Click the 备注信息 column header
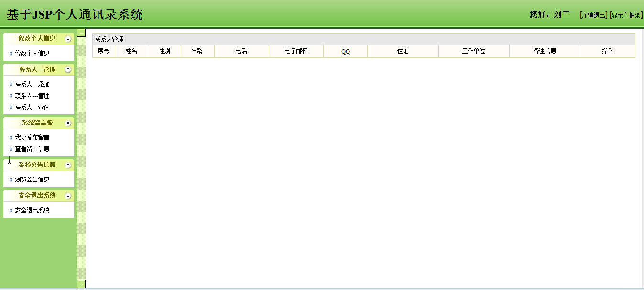 click(x=545, y=51)
